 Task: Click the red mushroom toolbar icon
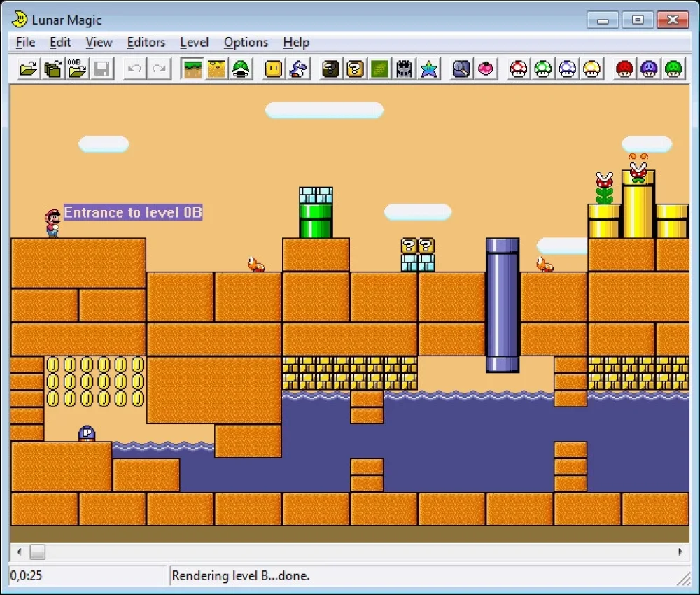(x=518, y=69)
